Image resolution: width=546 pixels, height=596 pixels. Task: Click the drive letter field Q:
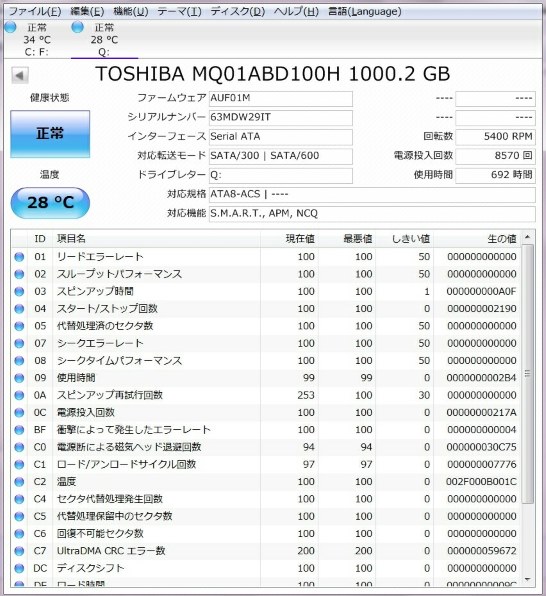[x=281, y=175]
